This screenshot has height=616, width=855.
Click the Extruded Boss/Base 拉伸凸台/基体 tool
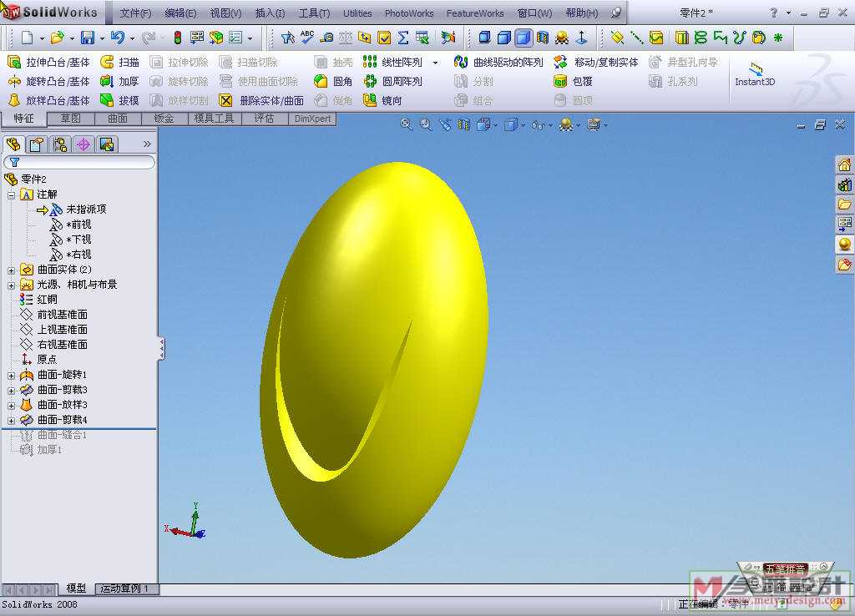(48, 62)
